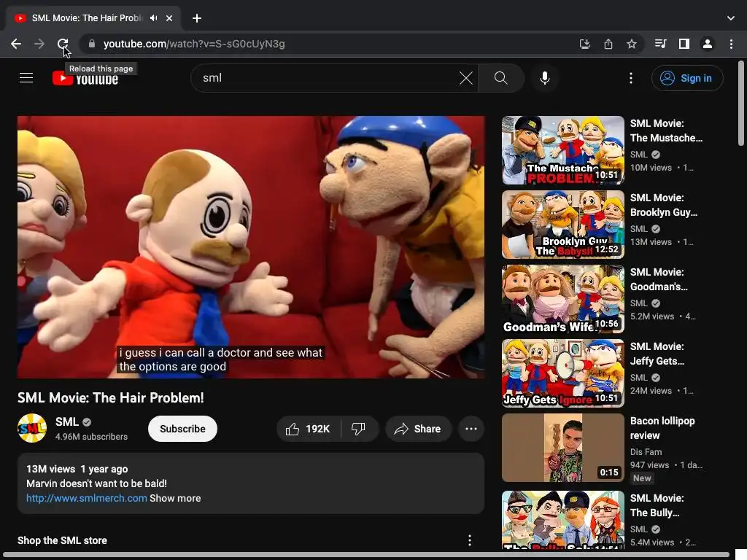Screen dimensions: 747x560
Task: Click 'SML Movie: Goodman's…' title
Action: 659,279
